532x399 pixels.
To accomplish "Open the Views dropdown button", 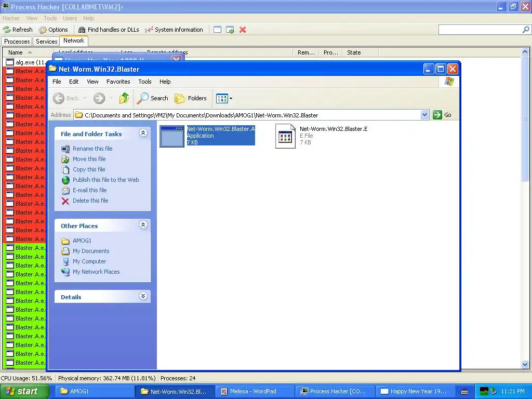I will 224,98.
